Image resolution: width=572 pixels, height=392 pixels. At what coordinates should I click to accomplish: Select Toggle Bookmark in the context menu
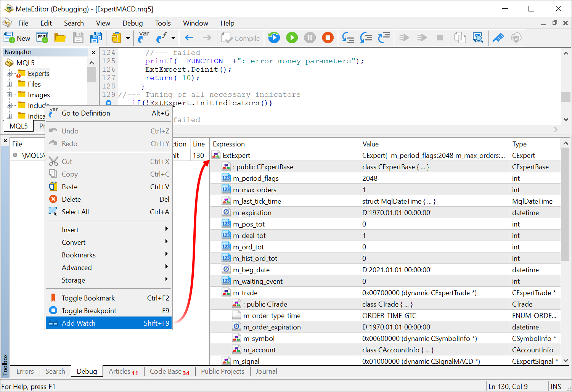pyautogui.click(x=88, y=298)
